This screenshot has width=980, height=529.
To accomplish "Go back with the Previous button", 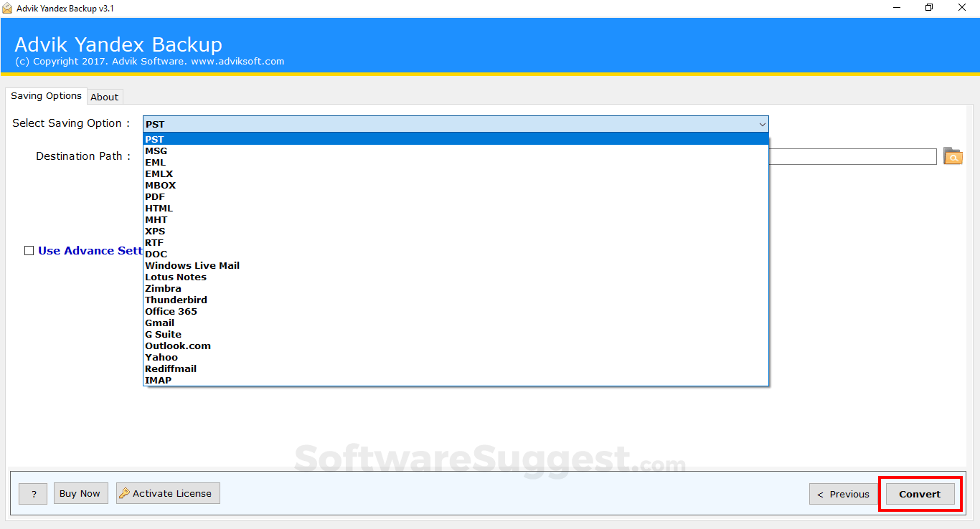I will [x=843, y=494].
